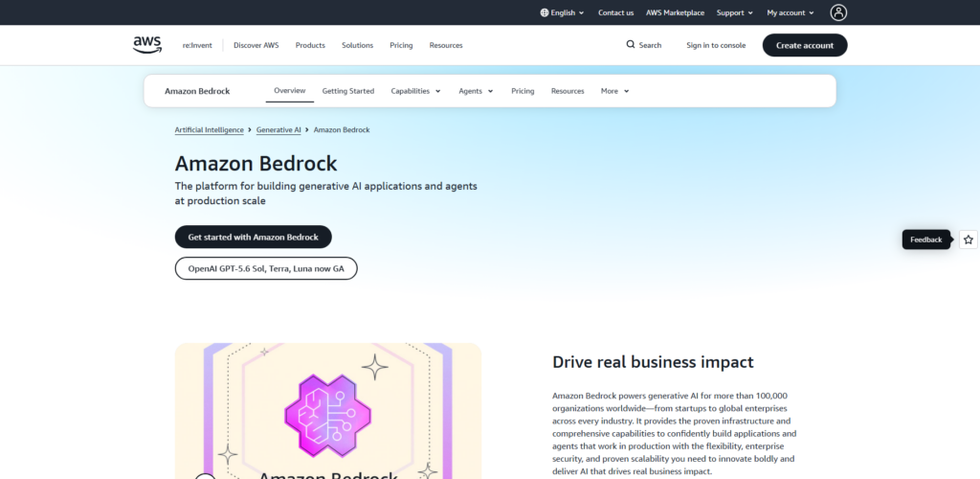Click OpenAI GPT-5.6 now GA announcement button
The image size is (980, 479).
(x=266, y=268)
